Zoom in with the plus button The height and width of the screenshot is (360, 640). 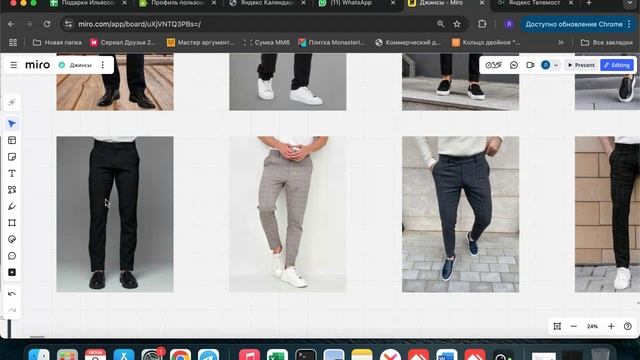(611, 326)
